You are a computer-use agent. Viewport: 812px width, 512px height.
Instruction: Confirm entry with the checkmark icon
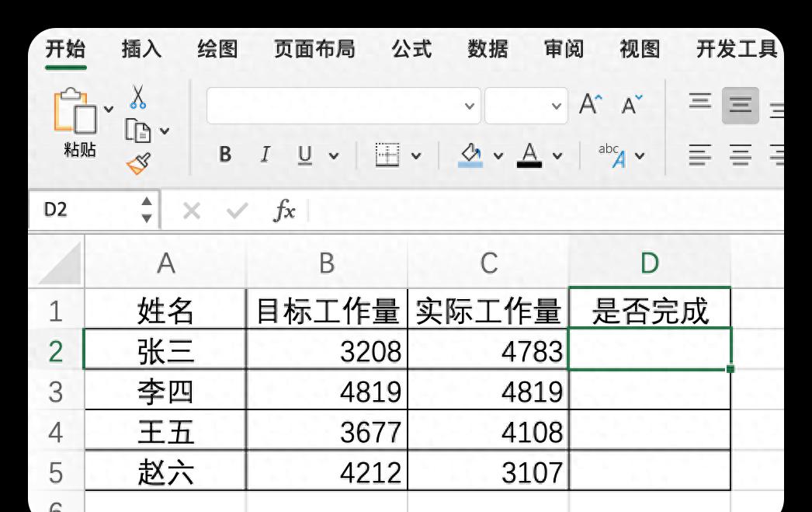[238, 211]
